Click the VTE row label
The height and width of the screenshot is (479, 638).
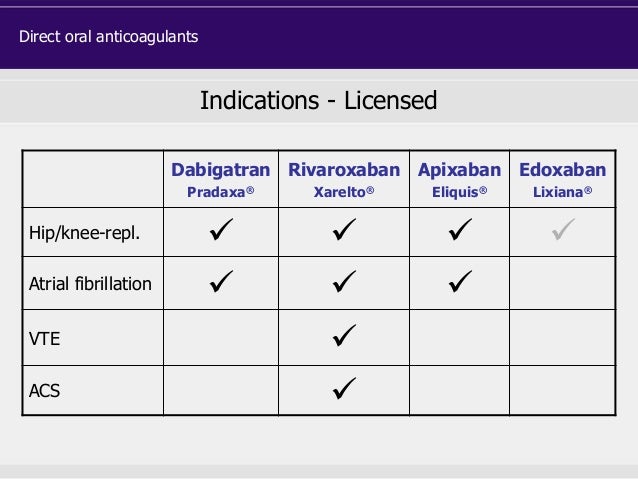click(44, 339)
